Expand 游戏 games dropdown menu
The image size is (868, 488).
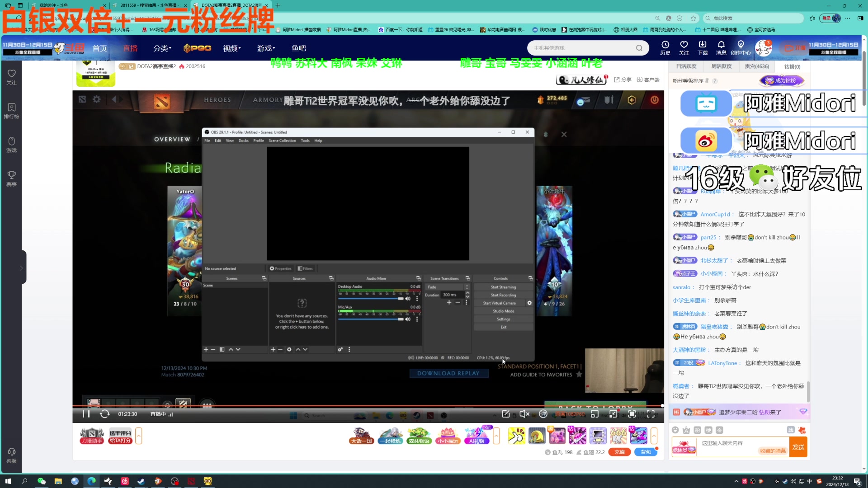tap(266, 48)
